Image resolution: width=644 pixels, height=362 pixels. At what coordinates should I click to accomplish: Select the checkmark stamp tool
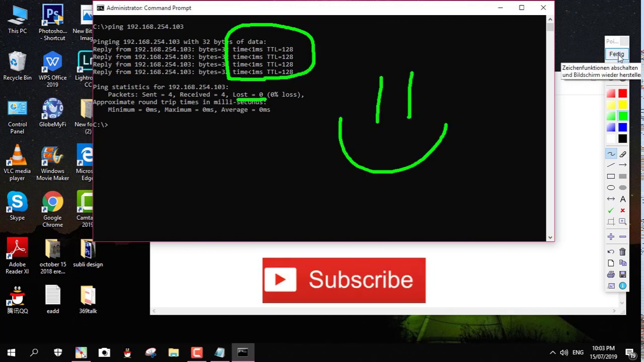click(x=610, y=211)
